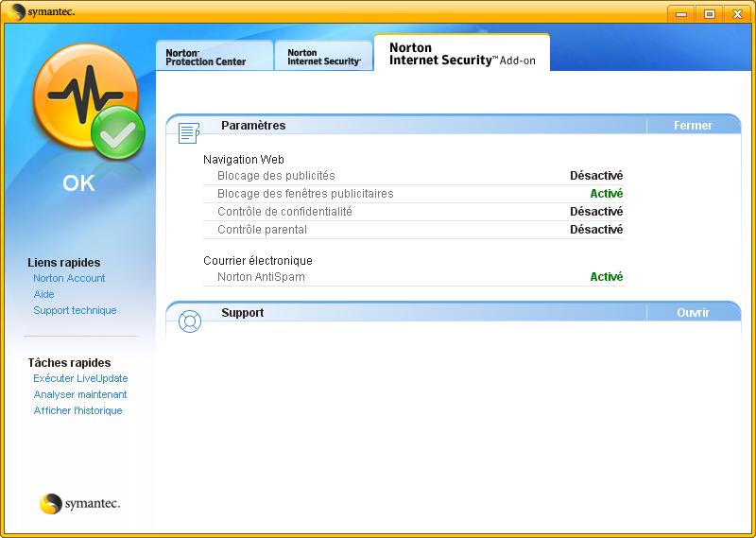Collapse Paramètres using the Fermer button
The height and width of the screenshot is (538, 756).
(x=693, y=126)
